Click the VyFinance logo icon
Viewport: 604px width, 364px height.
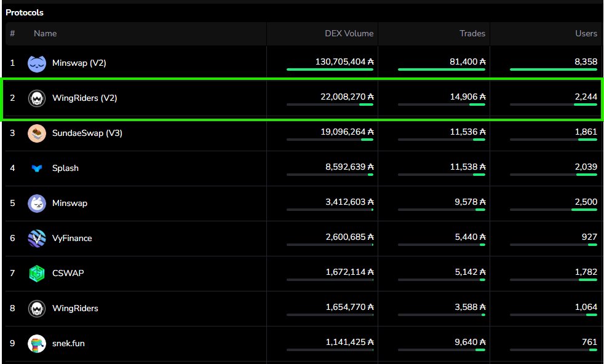pyautogui.click(x=37, y=238)
